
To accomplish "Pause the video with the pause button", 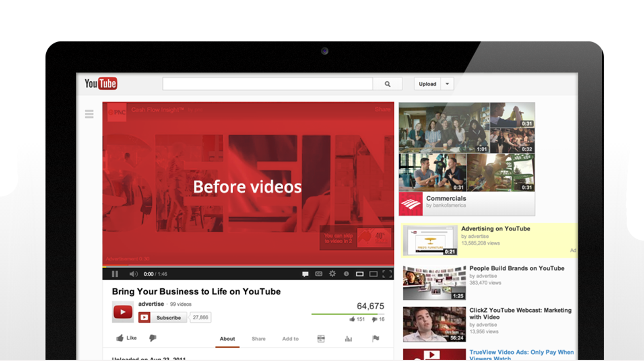I will pos(115,274).
